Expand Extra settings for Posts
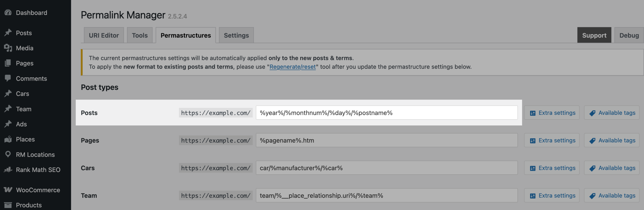 pyautogui.click(x=552, y=113)
